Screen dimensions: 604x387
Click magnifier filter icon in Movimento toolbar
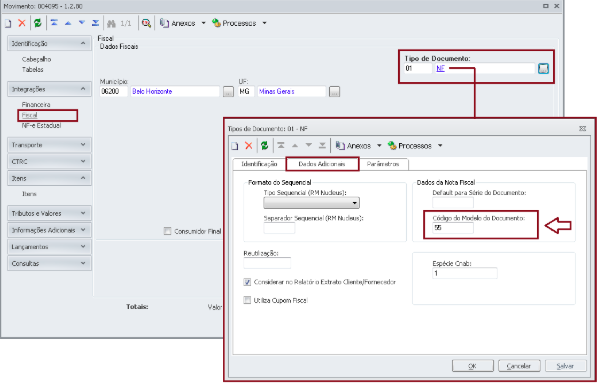pyautogui.click(x=146, y=23)
